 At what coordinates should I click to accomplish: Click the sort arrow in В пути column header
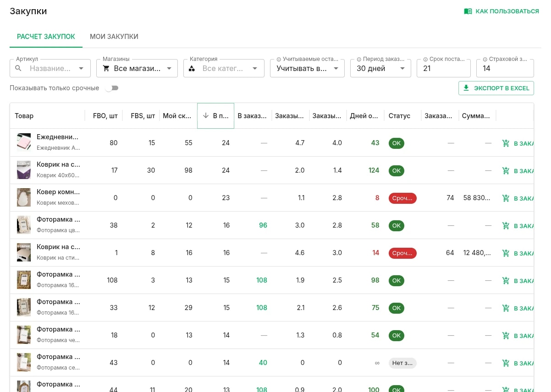pyautogui.click(x=206, y=116)
